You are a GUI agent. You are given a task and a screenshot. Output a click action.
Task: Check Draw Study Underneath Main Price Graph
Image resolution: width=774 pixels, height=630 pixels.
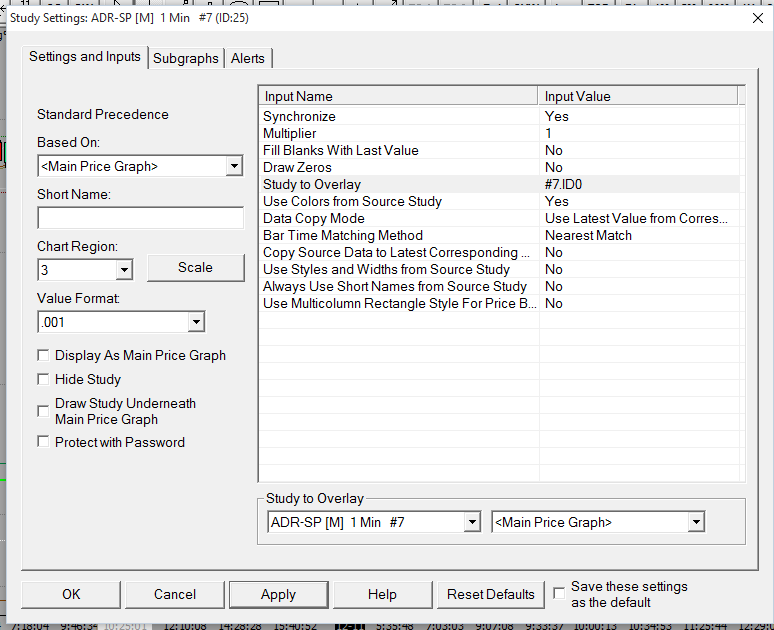(43, 411)
